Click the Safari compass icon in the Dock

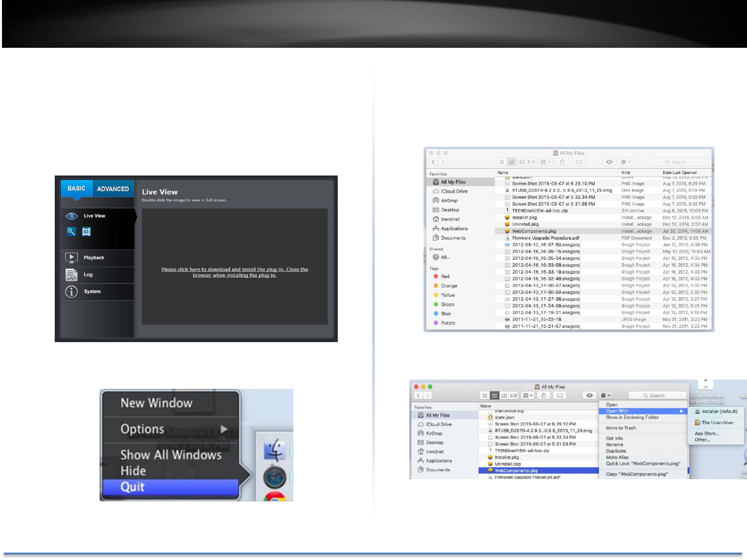click(275, 477)
